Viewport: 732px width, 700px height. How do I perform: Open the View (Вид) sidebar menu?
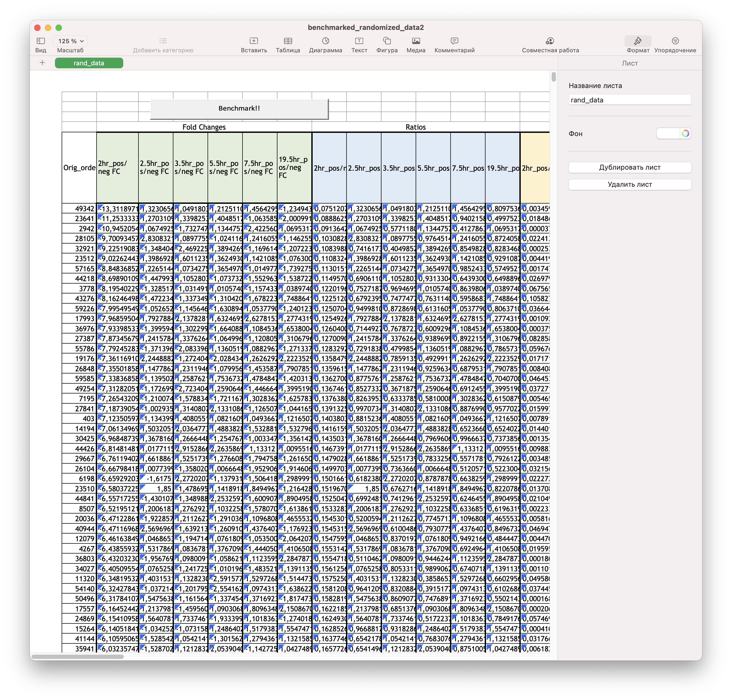[41, 41]
